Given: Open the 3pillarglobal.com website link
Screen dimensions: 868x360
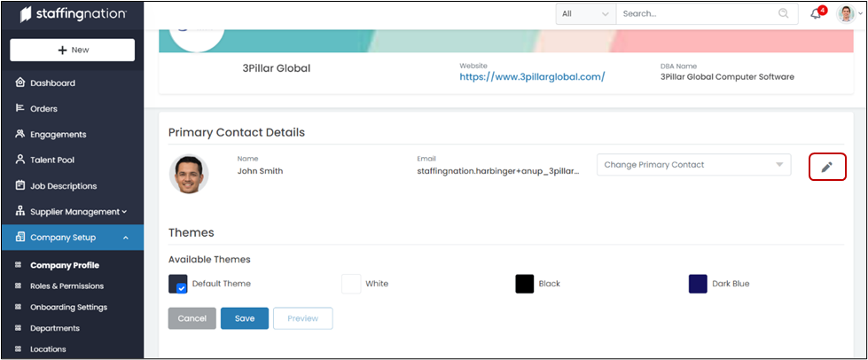Looking at the screenshot, I should pyautogui.click(x=532, y=77).
